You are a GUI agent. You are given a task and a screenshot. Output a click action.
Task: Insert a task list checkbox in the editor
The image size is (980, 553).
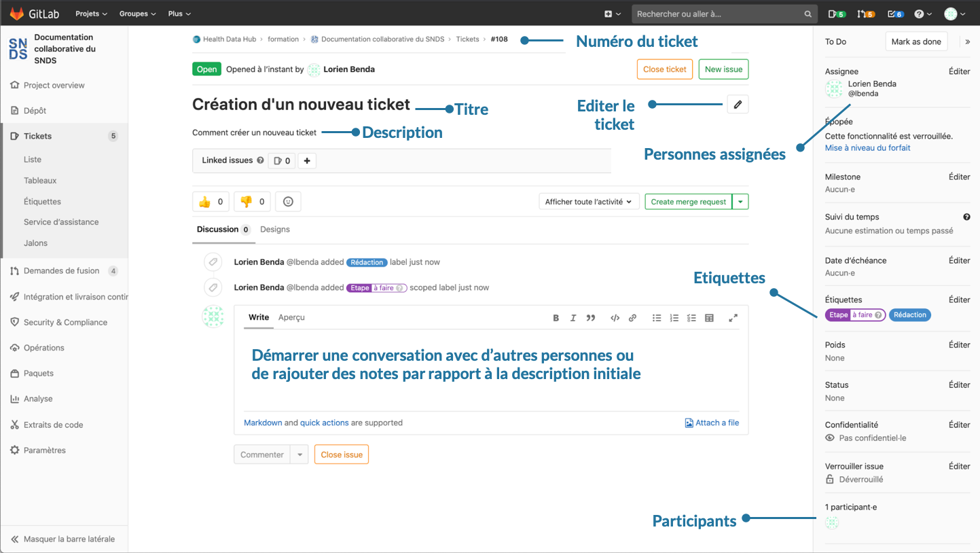pyautogui.click(x=691, y=318)
